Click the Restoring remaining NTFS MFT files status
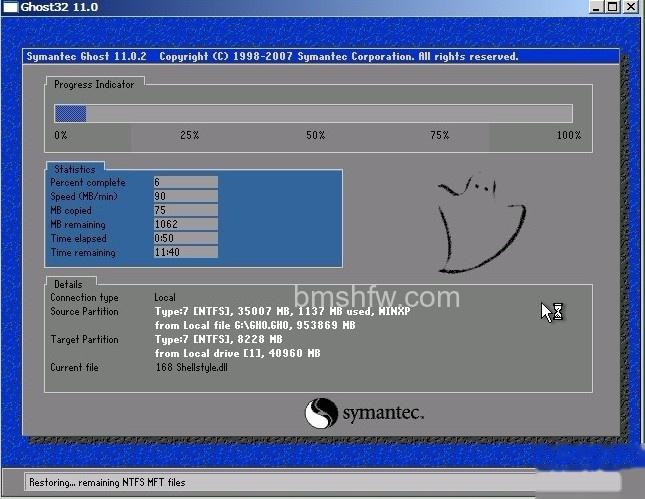 (107, 482)
